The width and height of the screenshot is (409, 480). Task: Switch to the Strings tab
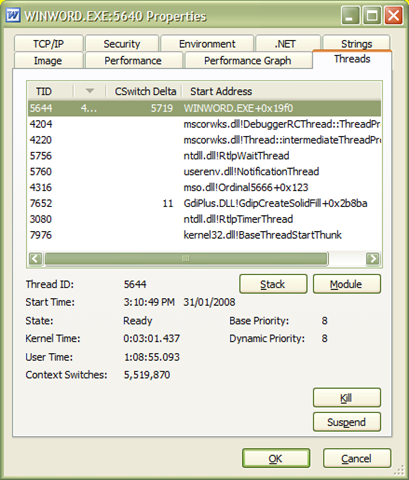tap(356, 43)
